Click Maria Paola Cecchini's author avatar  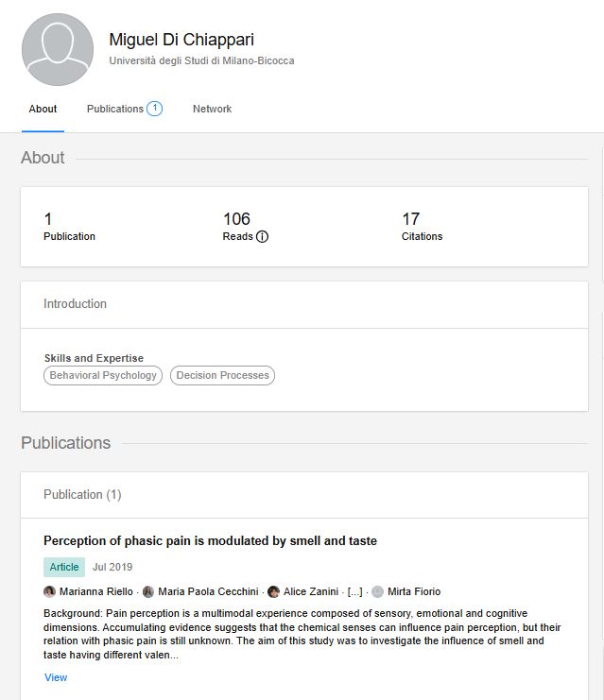(148, 591)
